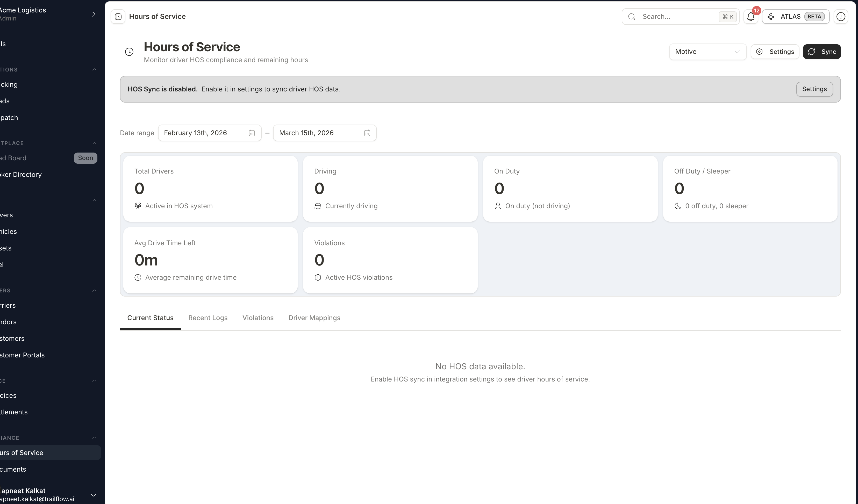Image resolution: width=858 pixels, height=504 pixels.
Task: Open the Motive provider dropdown
Action: [x=707, y=52]
